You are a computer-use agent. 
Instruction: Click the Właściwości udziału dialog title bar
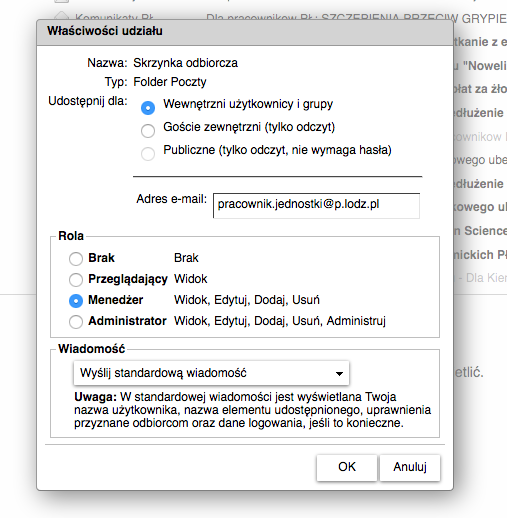click(245, 32)
